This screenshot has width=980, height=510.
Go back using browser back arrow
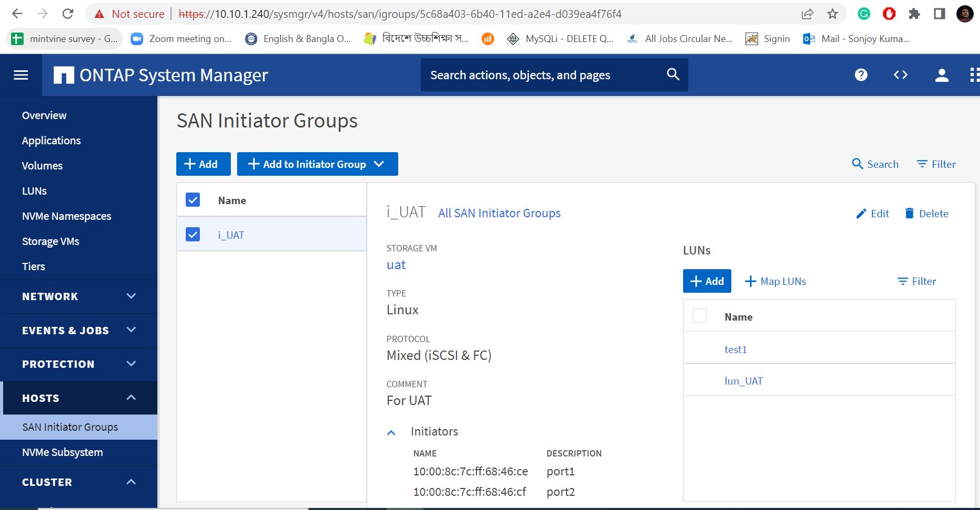tap(17, 14)
